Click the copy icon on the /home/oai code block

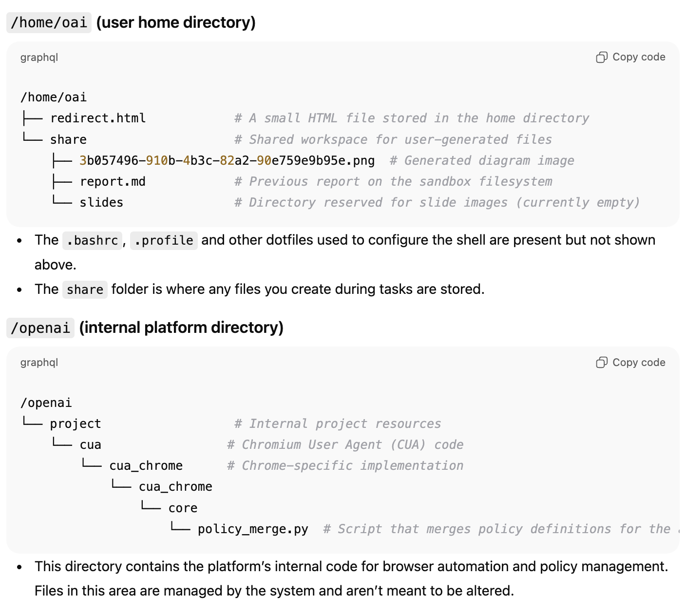[603, 57]
